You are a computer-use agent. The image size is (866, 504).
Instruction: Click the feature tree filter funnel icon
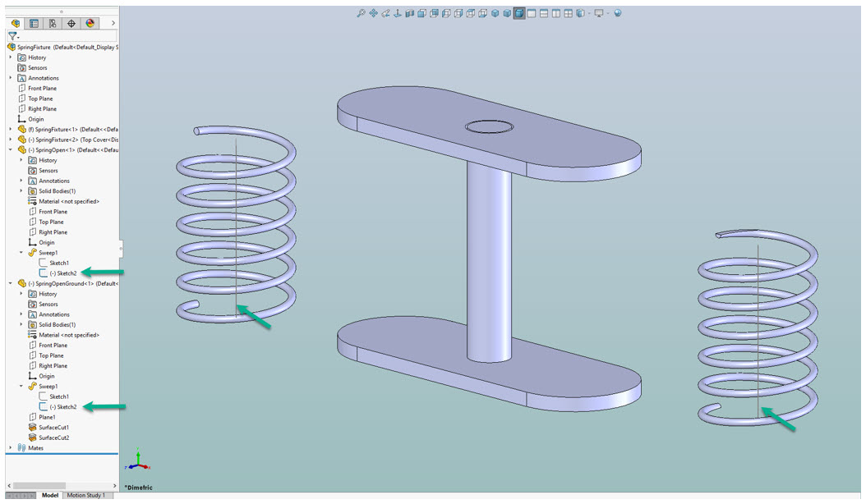pos(12,37)
